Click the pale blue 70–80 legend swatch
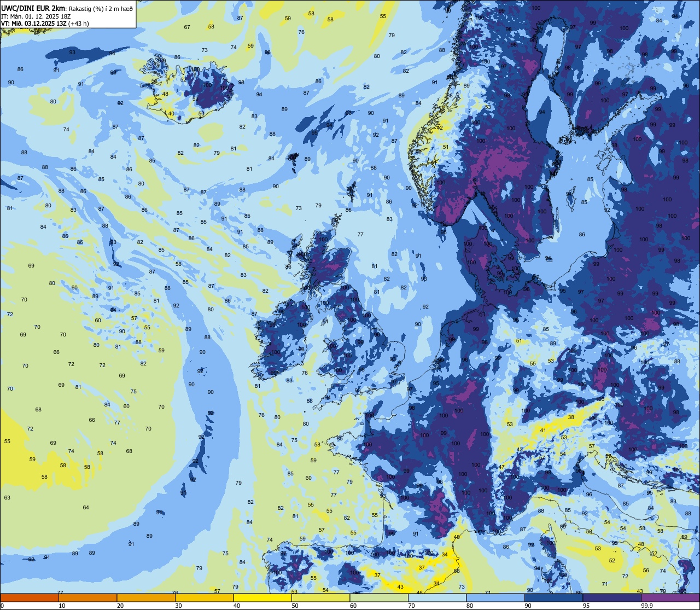The image size is (700, 610). 437,597
